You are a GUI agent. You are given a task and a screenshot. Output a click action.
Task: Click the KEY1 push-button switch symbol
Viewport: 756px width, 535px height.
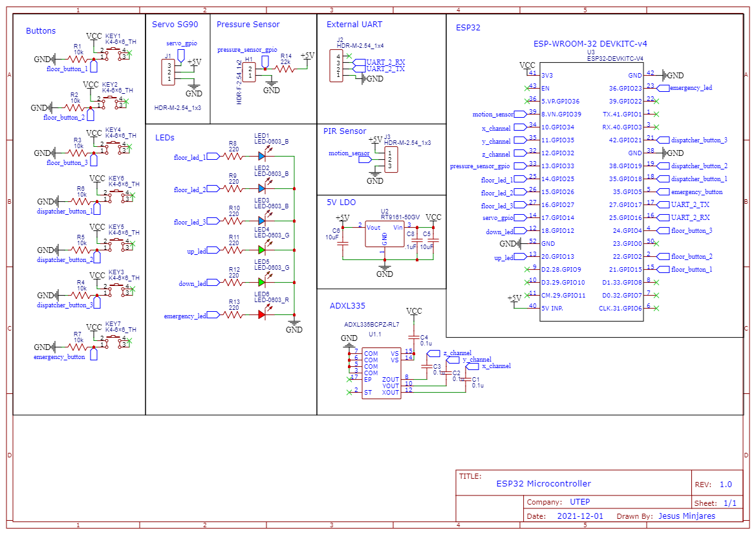(114, 53)
